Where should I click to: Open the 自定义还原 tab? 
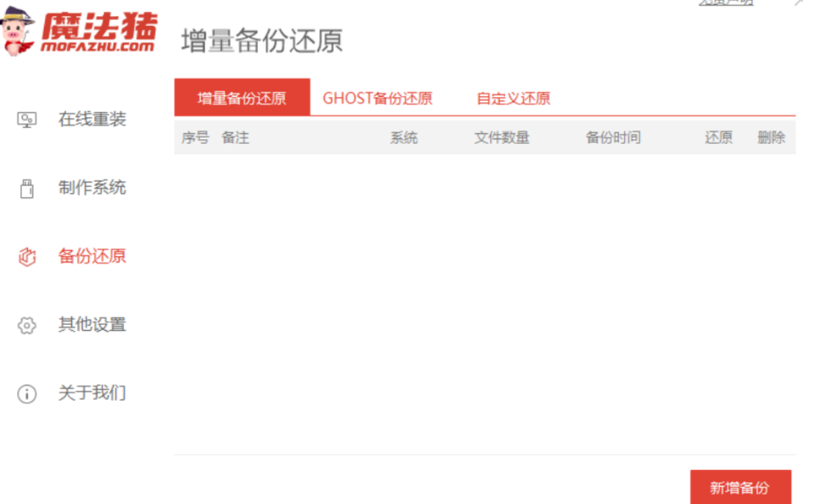tap(514, 99)
